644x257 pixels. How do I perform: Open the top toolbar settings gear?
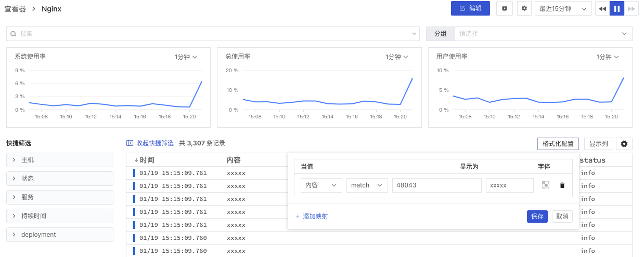pos(524,8)
